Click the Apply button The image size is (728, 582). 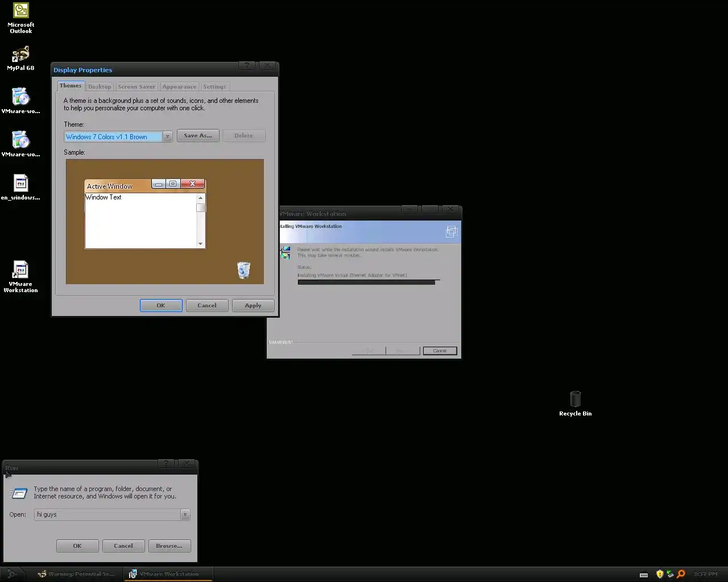tap(253, 306)
